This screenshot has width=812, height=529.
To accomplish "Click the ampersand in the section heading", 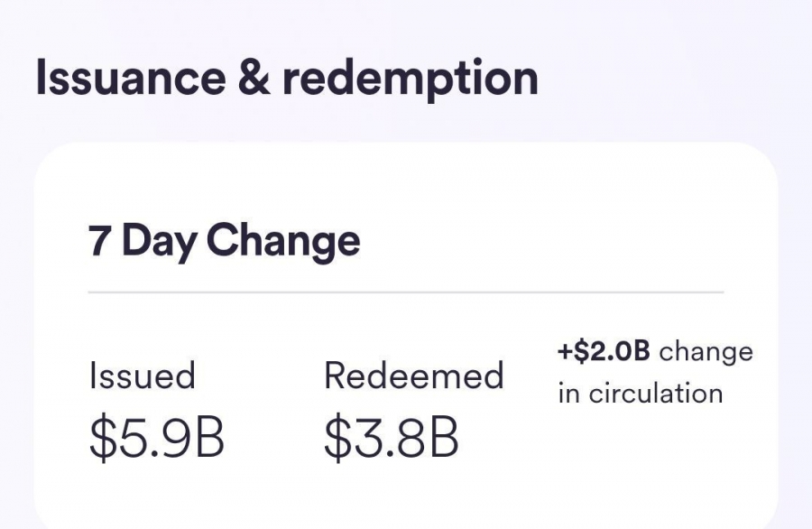I will click(252, 79).
